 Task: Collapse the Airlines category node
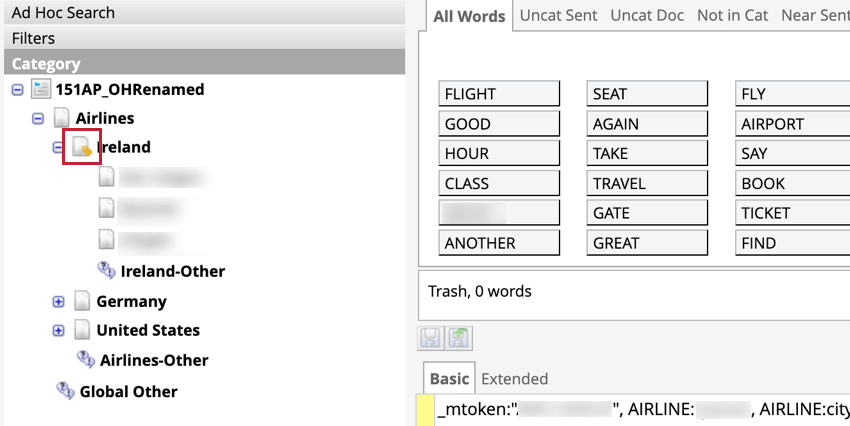click(38, 119)
